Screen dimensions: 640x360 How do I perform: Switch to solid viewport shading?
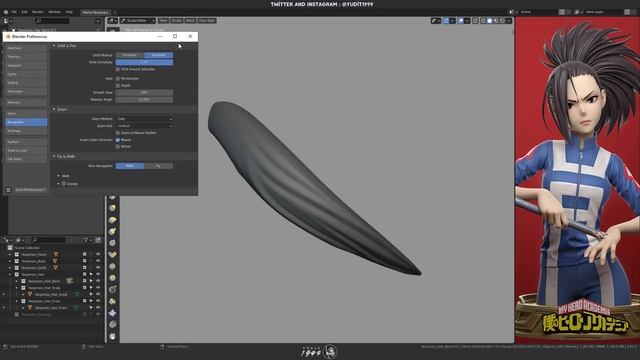click(489, 20)
